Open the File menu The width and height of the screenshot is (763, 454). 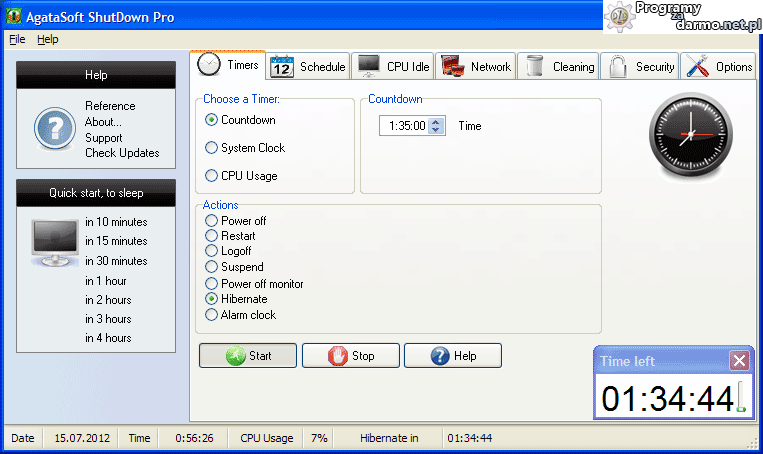pyautogui.click(x=17, y=39)
